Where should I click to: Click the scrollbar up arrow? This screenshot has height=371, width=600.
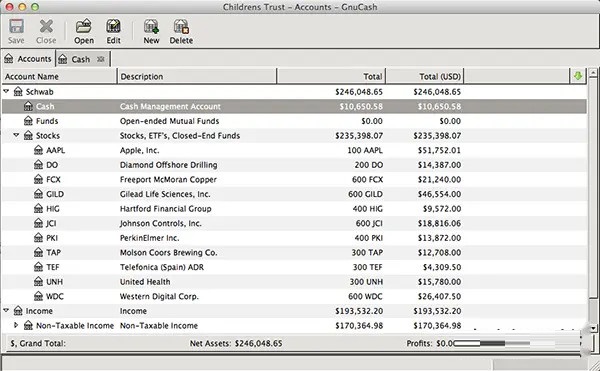(593, 72)
